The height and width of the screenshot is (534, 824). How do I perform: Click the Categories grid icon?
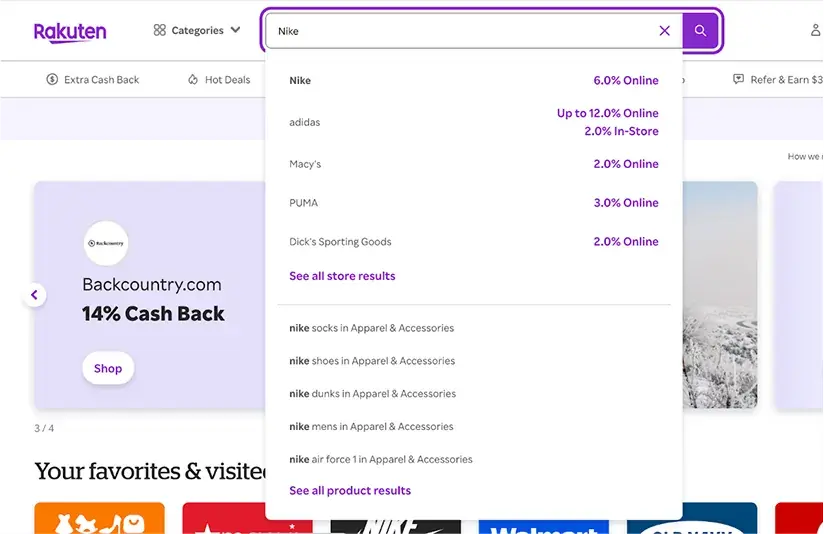160,30
